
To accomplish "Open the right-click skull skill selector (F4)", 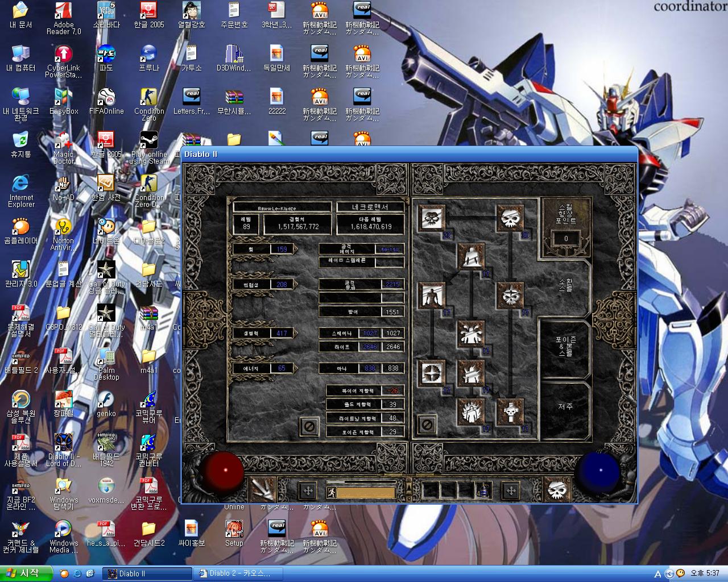I will pos(558,489).
